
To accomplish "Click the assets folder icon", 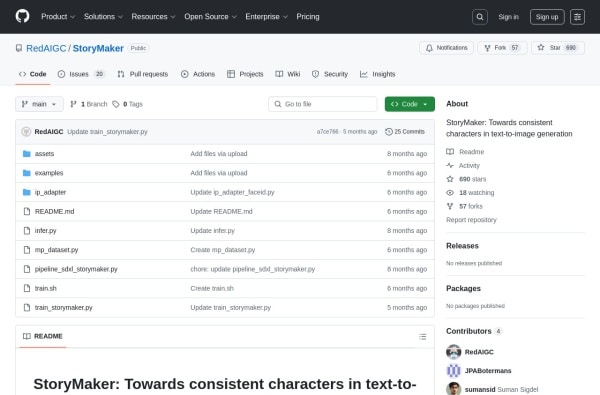I will 27,154.
